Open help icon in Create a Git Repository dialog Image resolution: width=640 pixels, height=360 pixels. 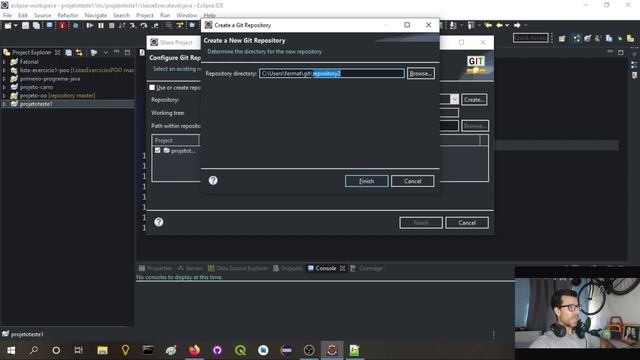click(x=213, y=180)
